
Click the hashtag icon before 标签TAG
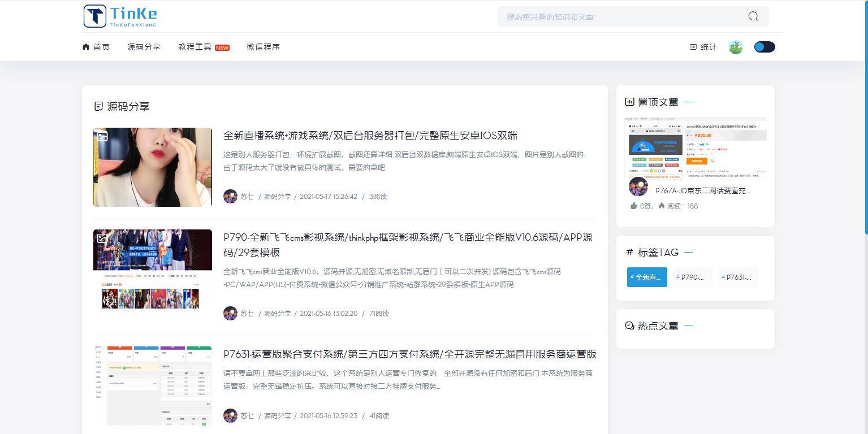point(629,253)
